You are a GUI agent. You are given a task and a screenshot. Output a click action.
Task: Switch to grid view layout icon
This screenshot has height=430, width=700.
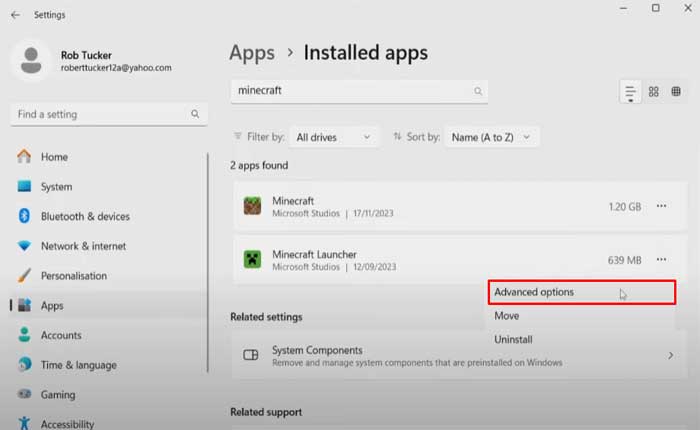click(654, 92)
